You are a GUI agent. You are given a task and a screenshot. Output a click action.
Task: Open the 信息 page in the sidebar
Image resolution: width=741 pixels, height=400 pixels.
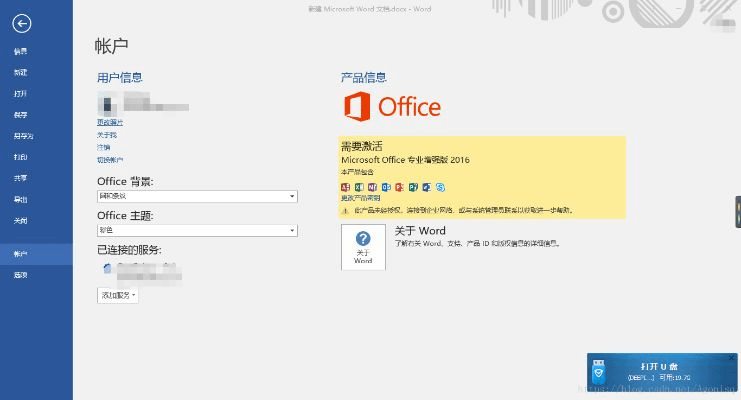tap(20, 51)
